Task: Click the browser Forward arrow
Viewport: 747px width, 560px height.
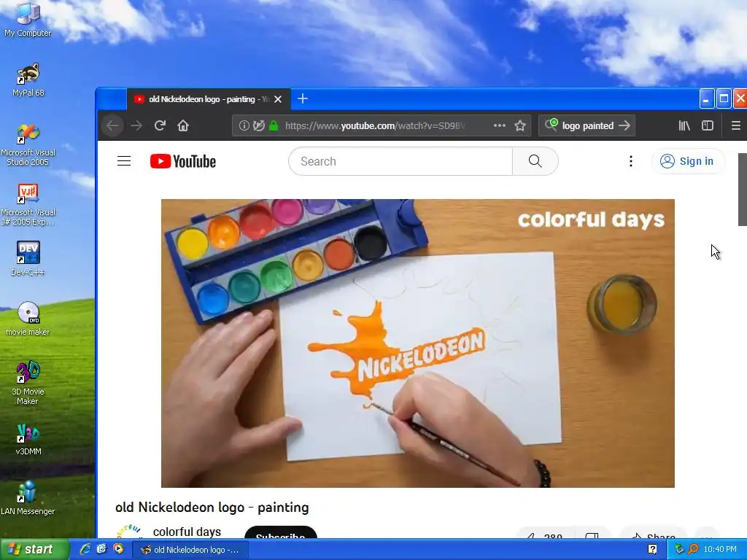Action: pos(136,125)
